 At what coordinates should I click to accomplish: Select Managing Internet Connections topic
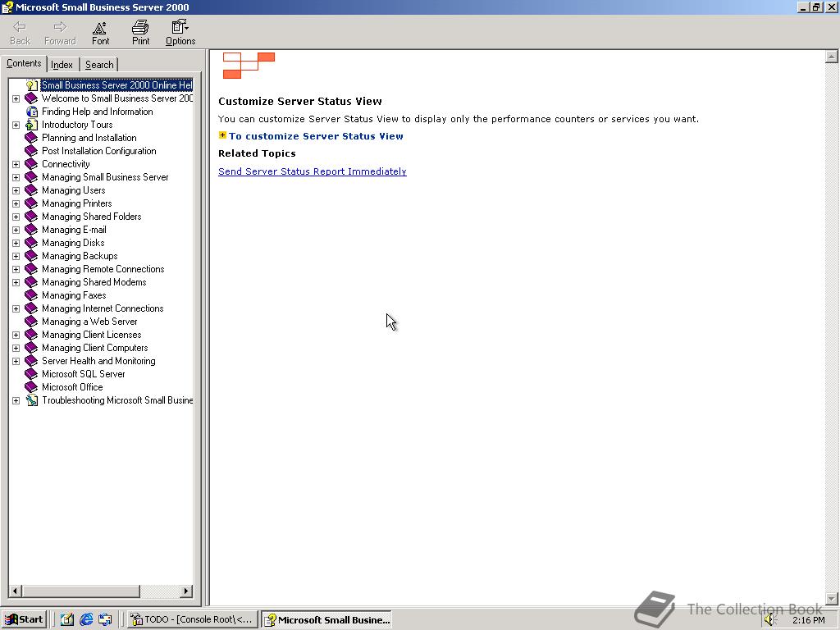(x=103, y=308)
